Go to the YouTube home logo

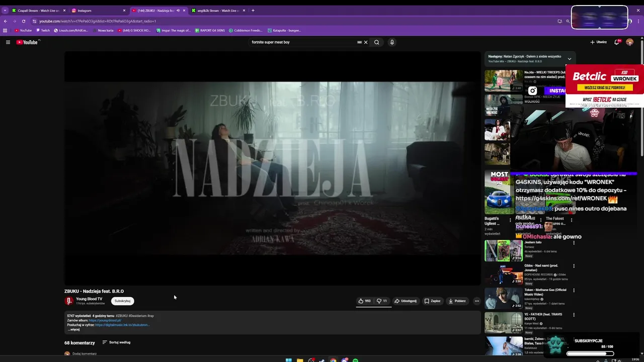(x=27, y=42)
